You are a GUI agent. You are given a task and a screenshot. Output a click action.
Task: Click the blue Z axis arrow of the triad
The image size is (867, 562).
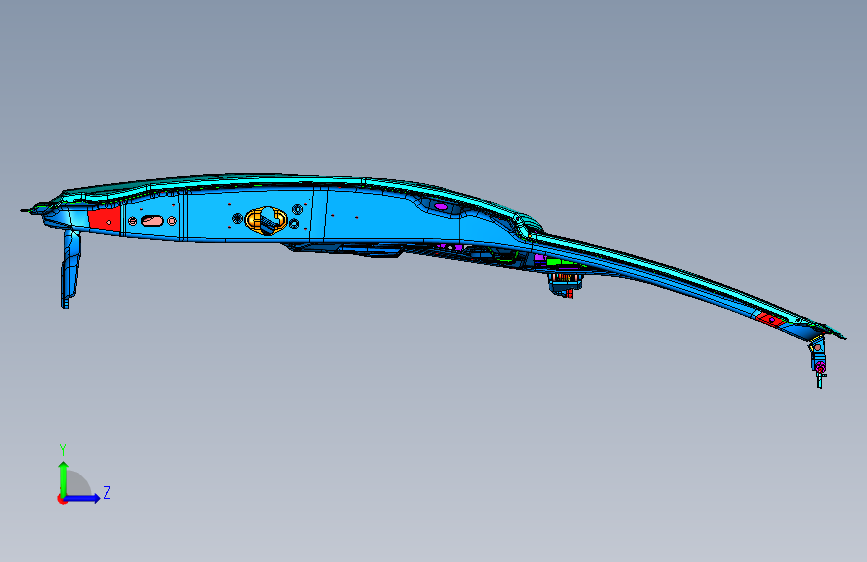pos(83,498)
